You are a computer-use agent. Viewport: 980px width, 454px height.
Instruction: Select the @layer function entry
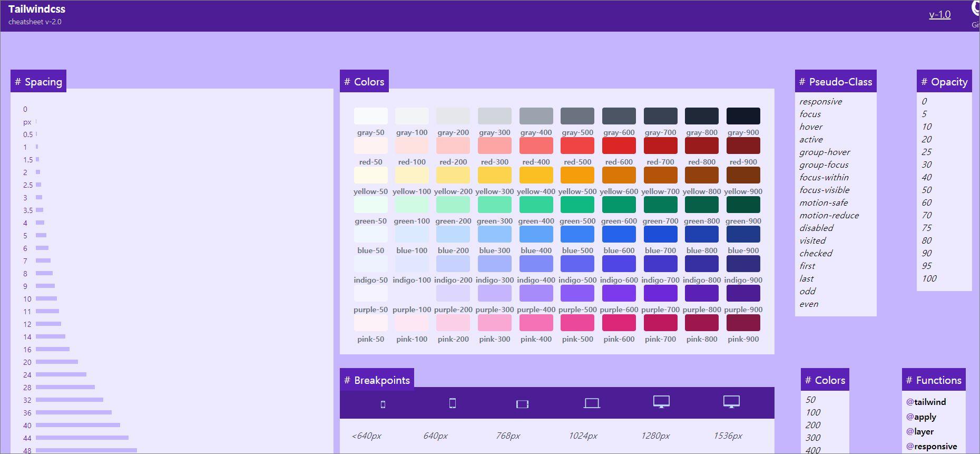pyautogui.click(x=919, y=431)
